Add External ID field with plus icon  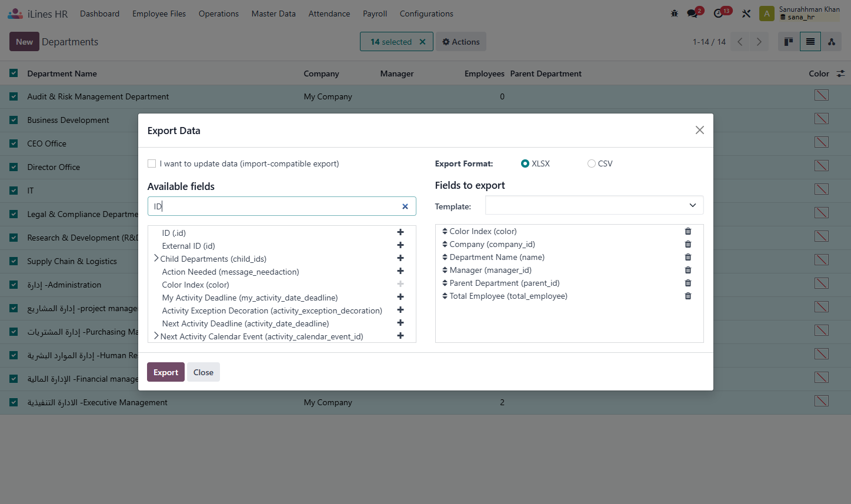click(401, 245)
